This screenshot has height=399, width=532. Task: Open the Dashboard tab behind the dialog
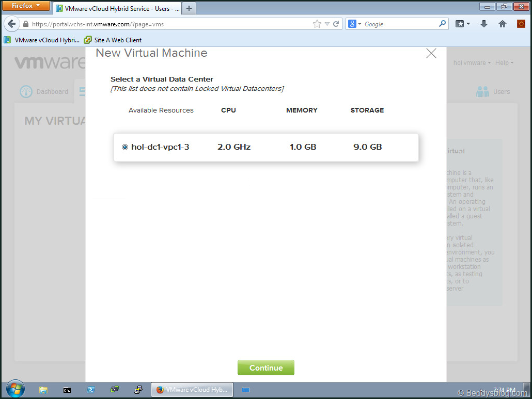tap(44, 91)
